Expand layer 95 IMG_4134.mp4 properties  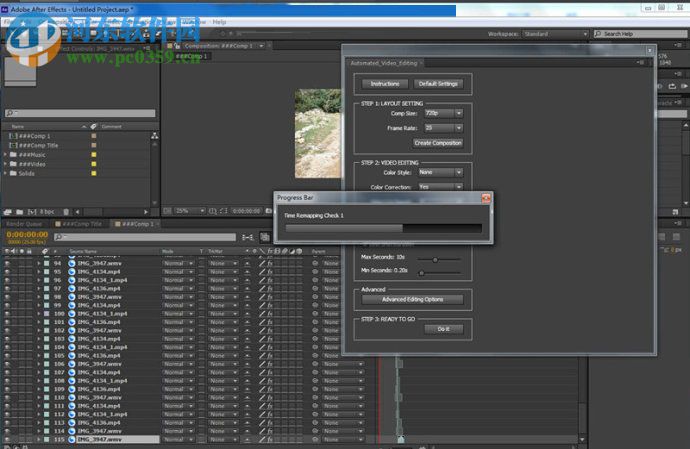[39, 272]
